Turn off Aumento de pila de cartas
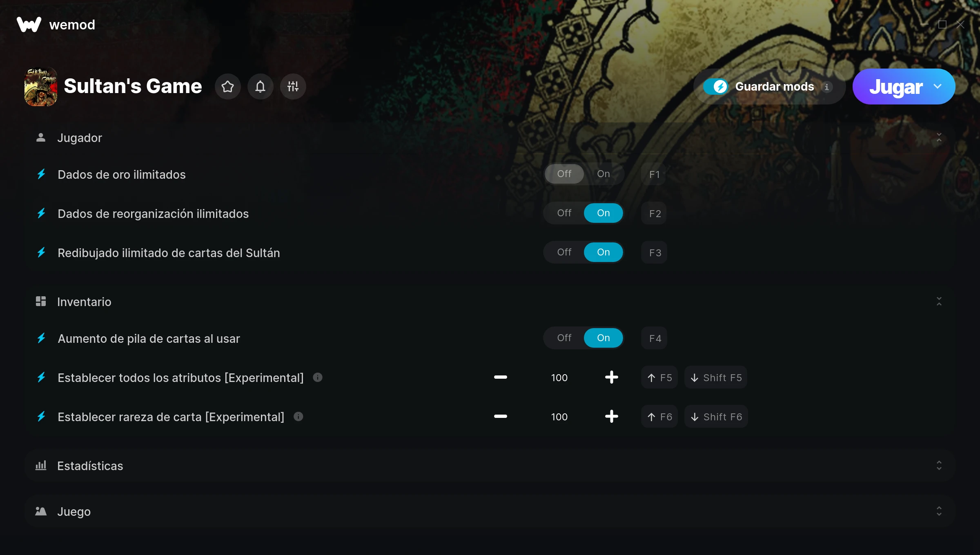980x555 pixels. 564,338
